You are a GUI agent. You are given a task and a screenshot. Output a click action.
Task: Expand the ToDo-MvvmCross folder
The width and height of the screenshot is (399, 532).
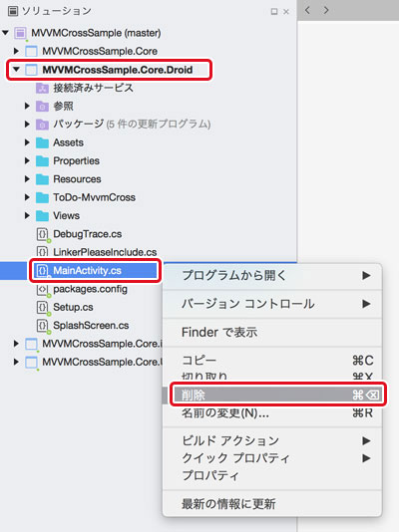[x=27, y=198]
